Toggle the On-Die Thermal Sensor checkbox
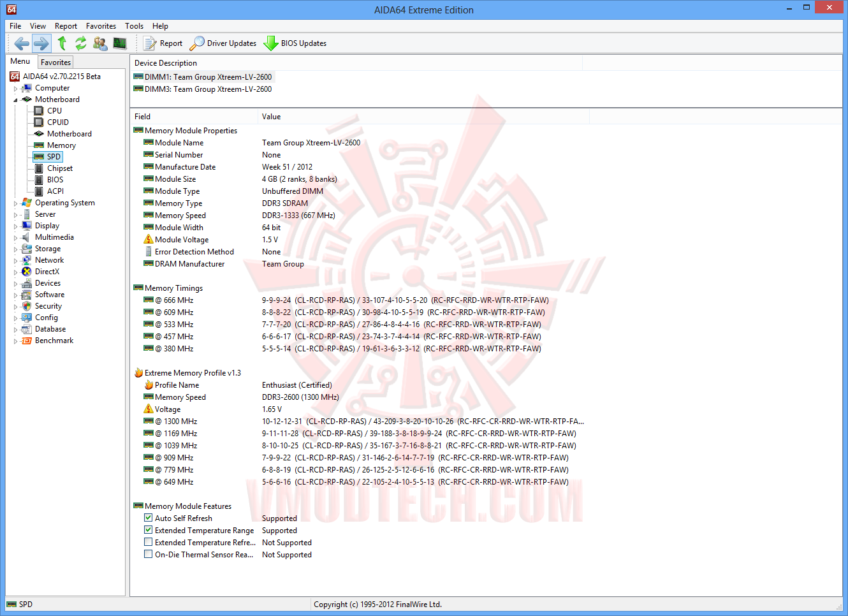 pos(149,554)
